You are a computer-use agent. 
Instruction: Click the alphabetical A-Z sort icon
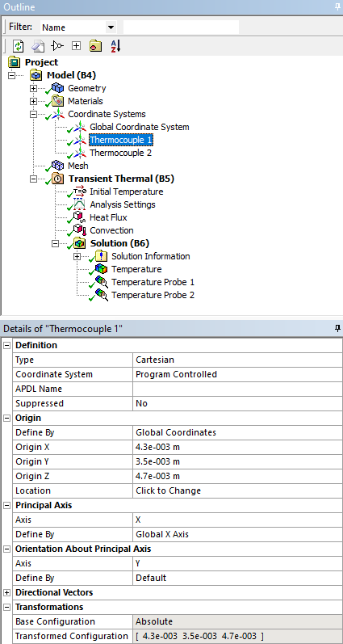point(115,46)
